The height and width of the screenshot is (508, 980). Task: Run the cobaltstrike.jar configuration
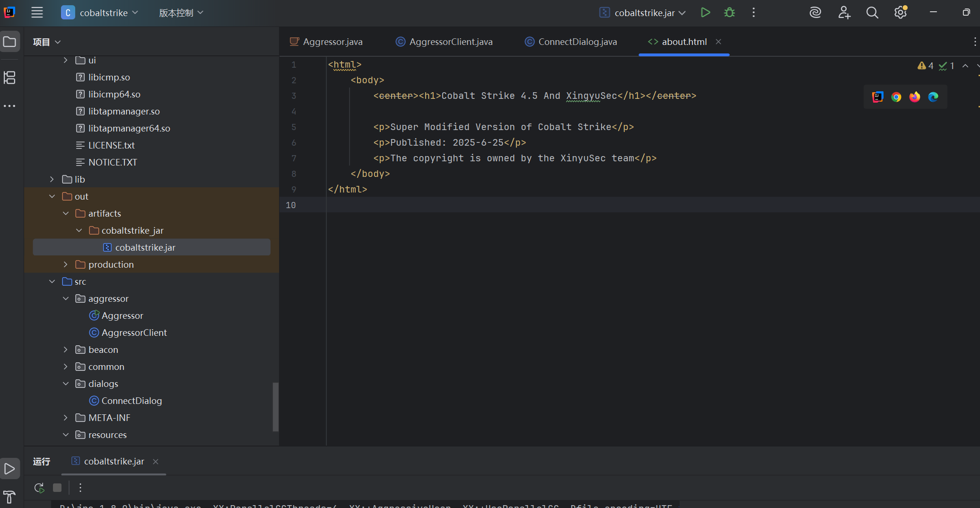(705, 13)
